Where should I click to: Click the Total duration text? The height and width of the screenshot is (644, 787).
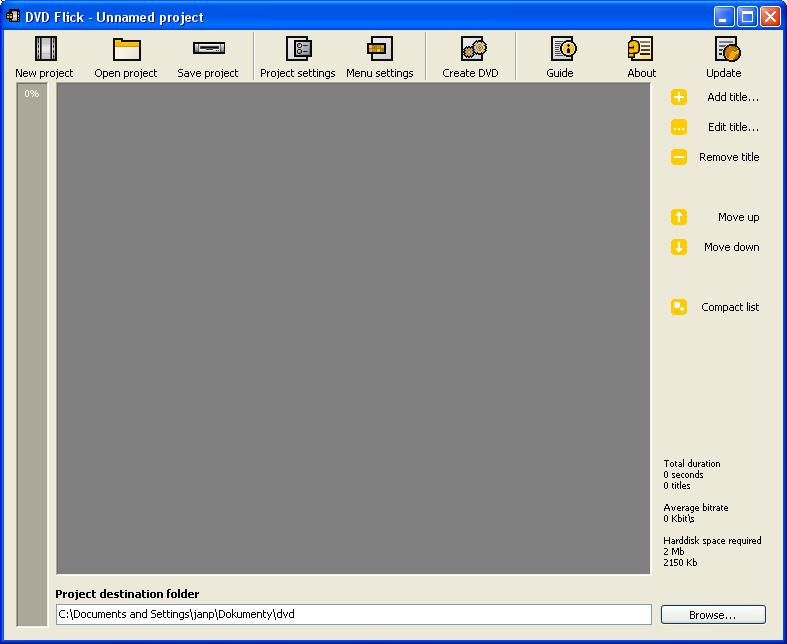tap(692, 463)
